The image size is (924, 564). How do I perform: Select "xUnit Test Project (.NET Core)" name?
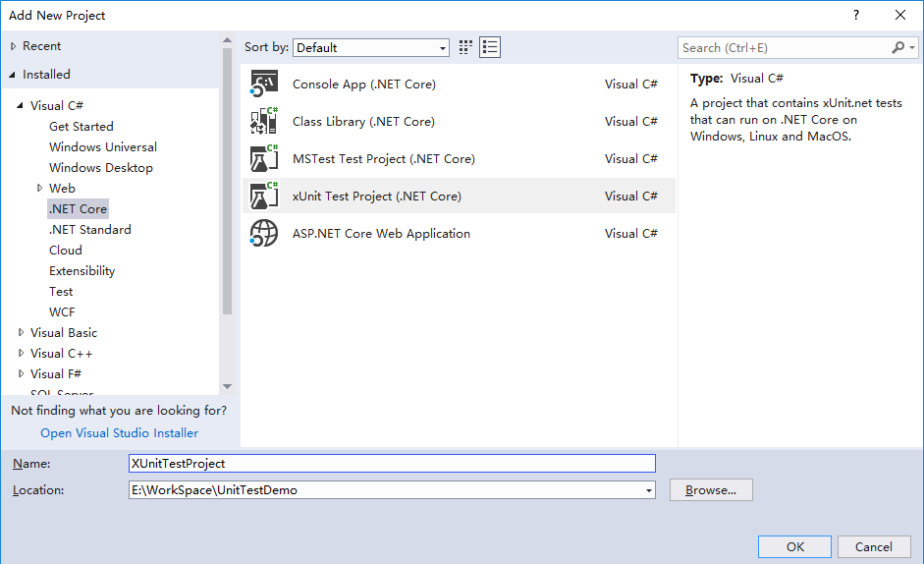376,196
